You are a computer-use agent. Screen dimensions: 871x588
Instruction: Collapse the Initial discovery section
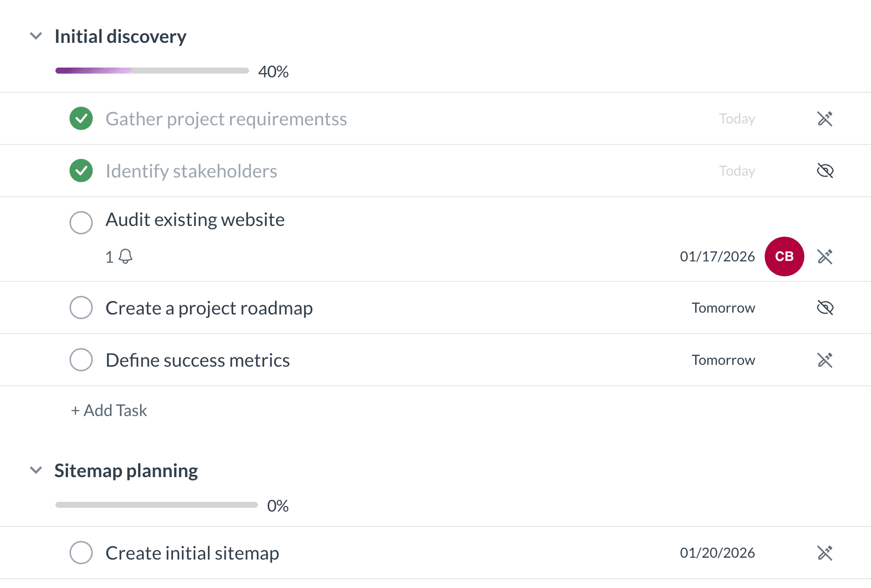[x=36, y=36]
